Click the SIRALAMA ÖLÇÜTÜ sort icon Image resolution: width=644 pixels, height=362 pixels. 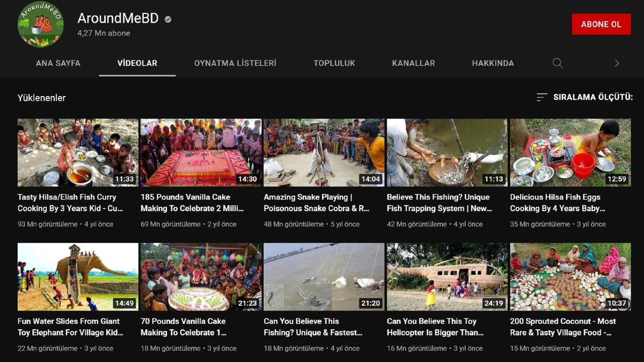[542, 97]
